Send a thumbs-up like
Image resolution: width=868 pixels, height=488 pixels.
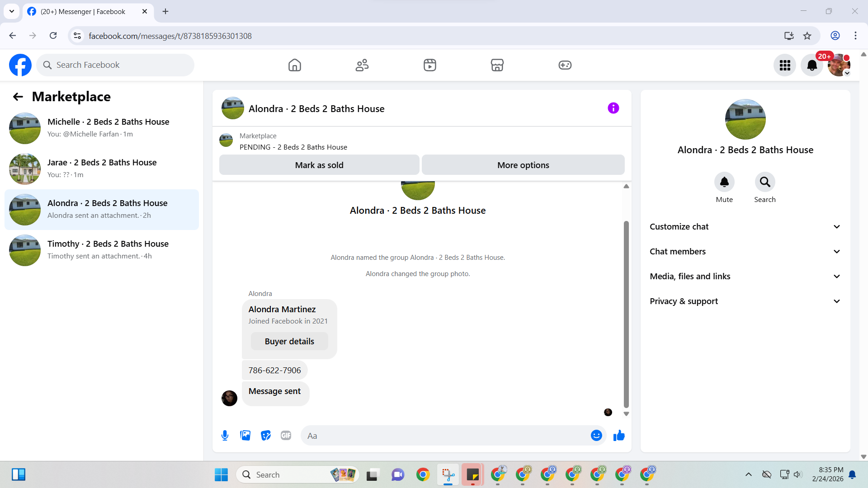(x=619, y=436)
